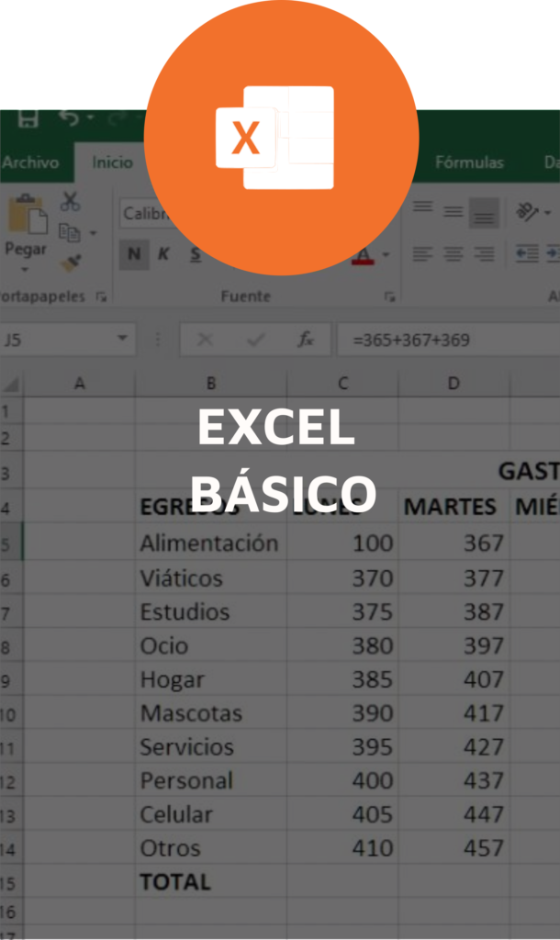Select the Format Painter brush icon
This screenshot has width=560, height=940.
(71, 263)
